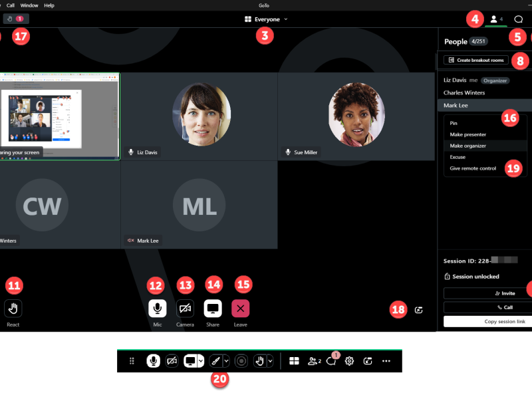Open the Help menu
This screenshot has width=532, height=399.
(49, 5)
